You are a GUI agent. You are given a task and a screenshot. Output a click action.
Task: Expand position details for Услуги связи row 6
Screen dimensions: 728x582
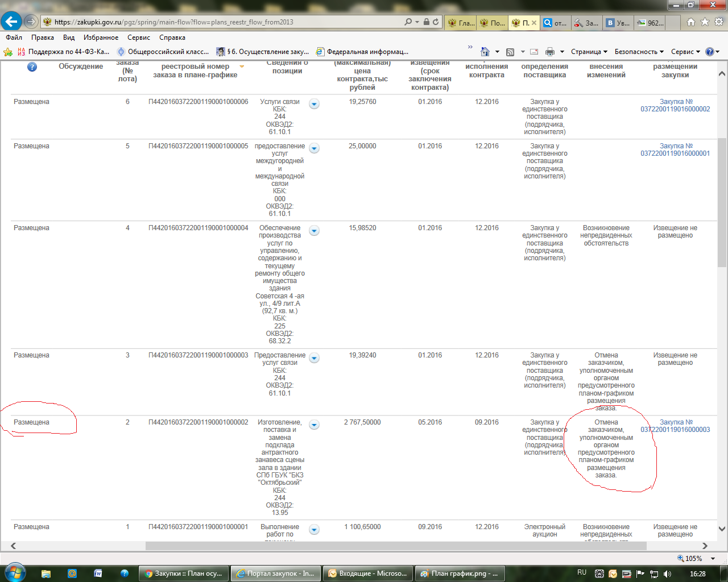point(314,104)
